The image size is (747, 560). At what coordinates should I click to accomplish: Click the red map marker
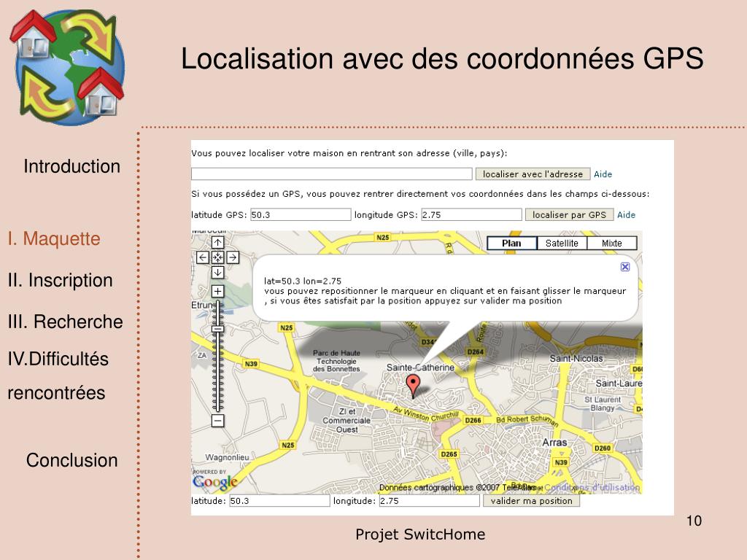(x=413, y=385)
